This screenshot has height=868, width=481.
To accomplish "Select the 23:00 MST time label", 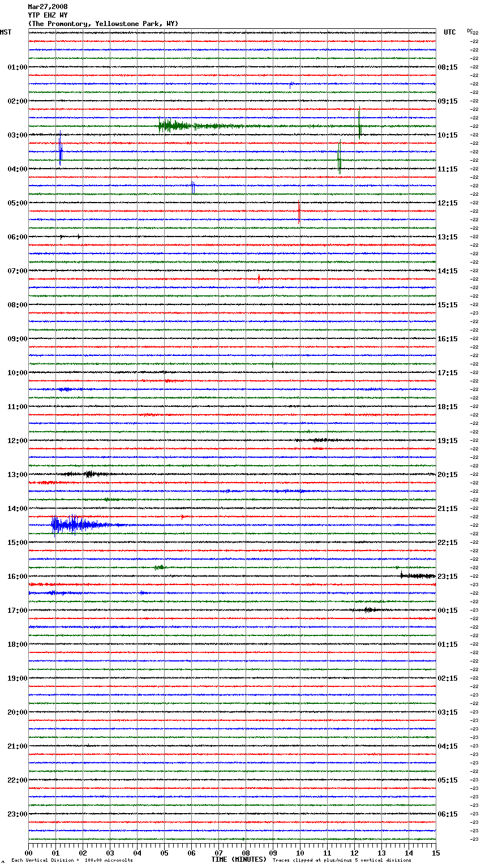I will pyautogui.click(x=18, y=814).
